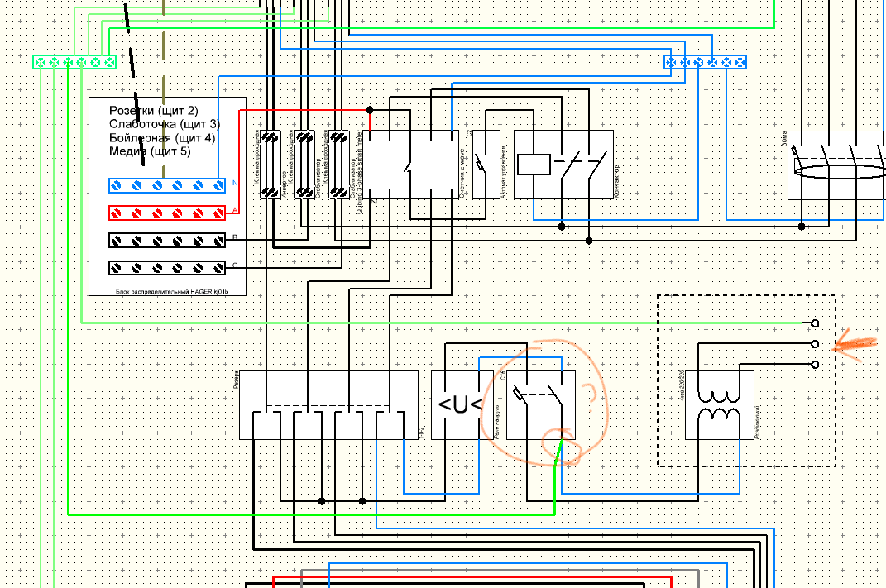The height and width of the screenshot is (588, 886).
Task: Click the text 'Бойлерная (щит 4)'
Action: coord(162,138)
